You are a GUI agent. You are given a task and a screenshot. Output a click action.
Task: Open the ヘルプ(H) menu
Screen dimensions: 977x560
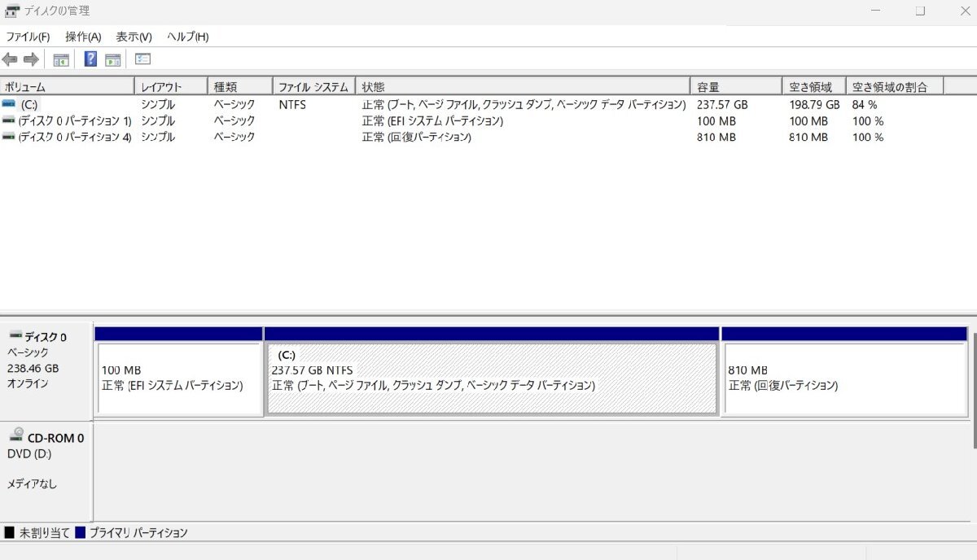(188, 37)
